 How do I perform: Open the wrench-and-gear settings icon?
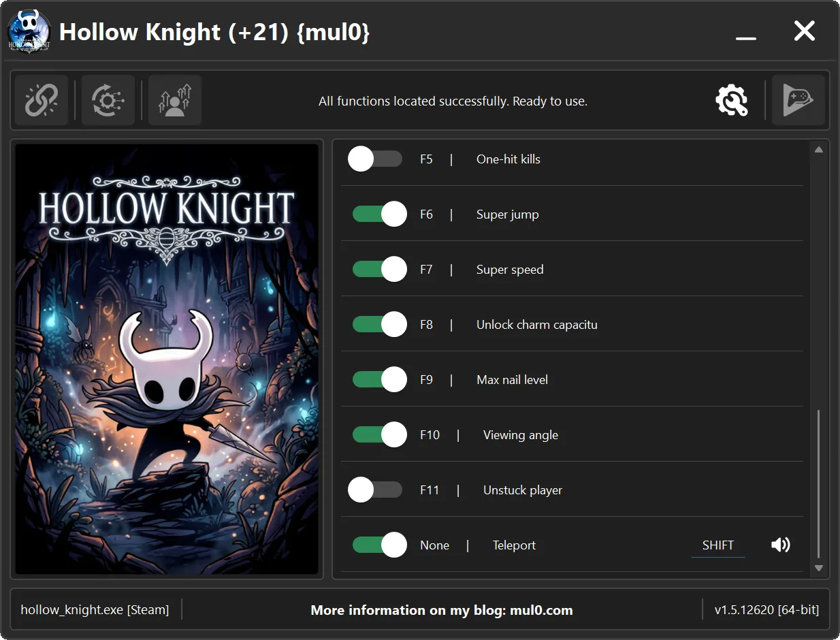point(732,101)
